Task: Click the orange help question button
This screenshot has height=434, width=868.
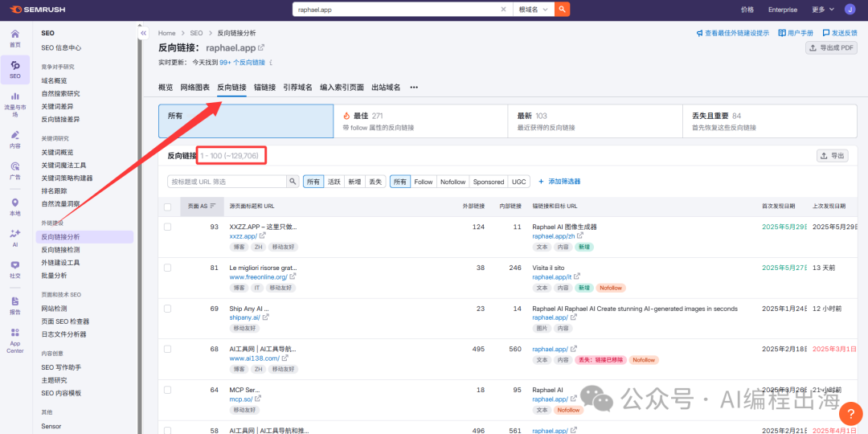Action: 850,413
